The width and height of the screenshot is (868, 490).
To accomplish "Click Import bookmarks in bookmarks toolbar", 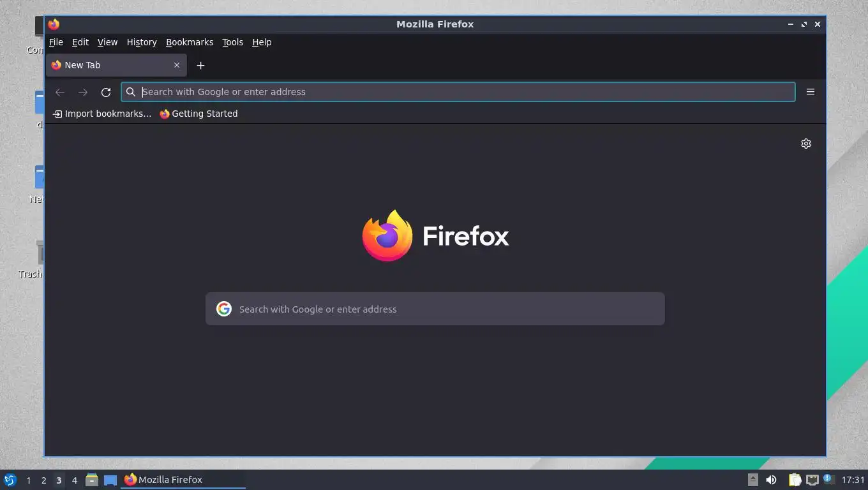I will [102, 114].
